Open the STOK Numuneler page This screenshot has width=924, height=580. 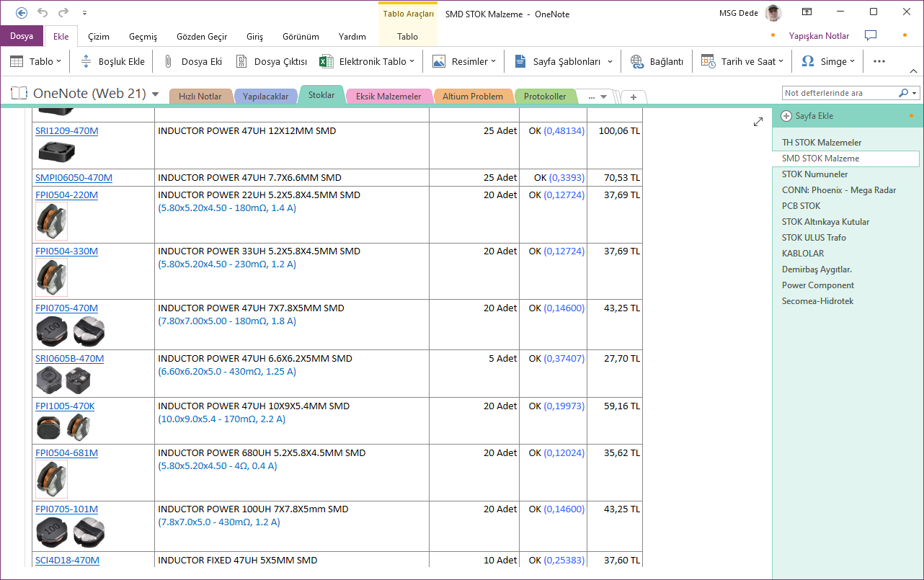tap(814, 174)
